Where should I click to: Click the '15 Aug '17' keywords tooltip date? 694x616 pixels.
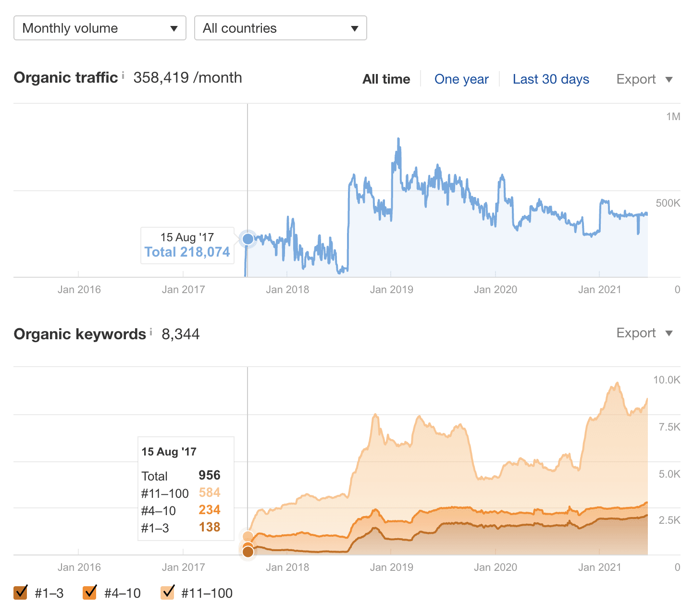click(x=169, y=452)
